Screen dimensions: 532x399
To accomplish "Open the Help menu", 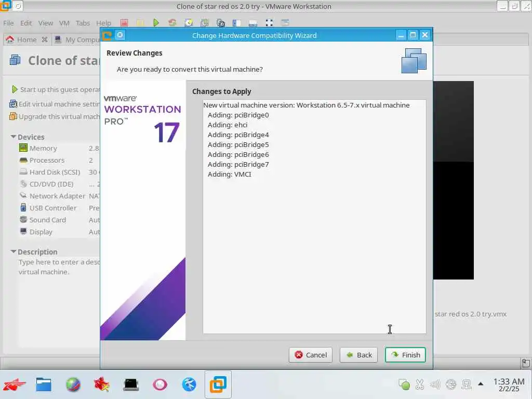I will pyautogui.click(x=103, y=23).
